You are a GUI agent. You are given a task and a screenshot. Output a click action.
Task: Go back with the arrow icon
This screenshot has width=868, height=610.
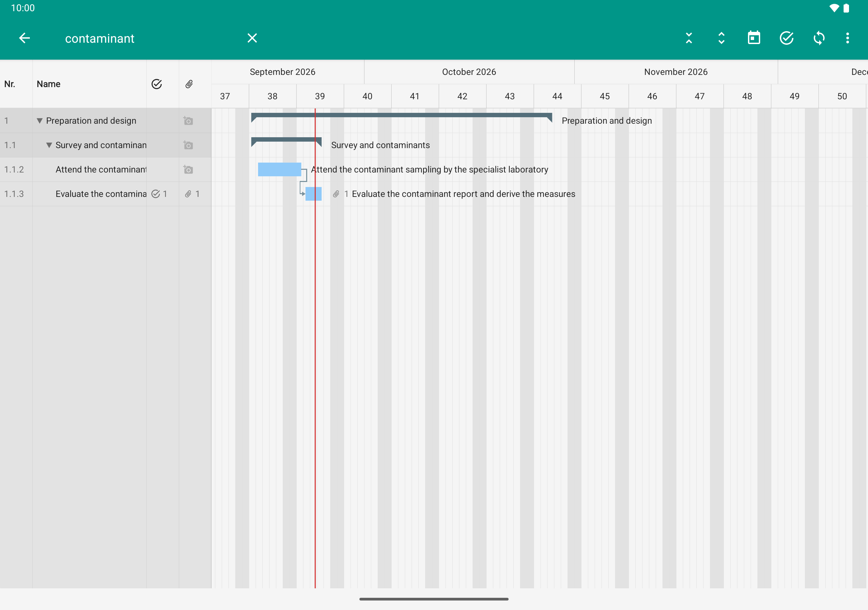point(24,38)
